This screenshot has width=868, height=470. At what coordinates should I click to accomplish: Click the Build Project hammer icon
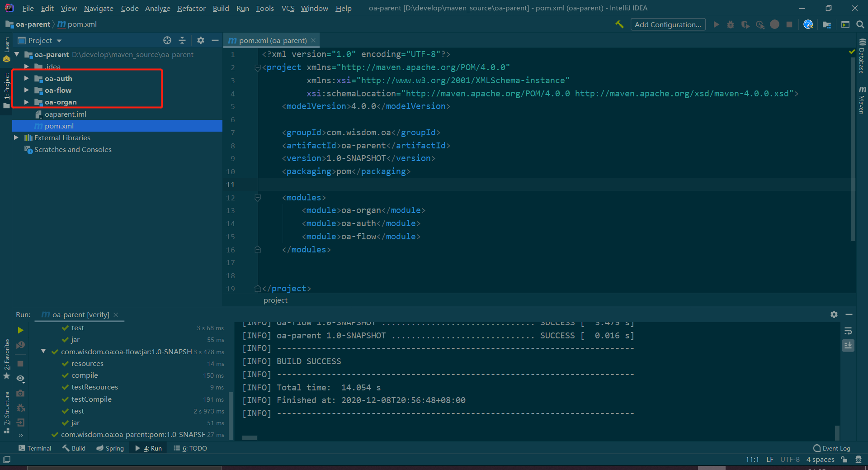pyautogui.click(x=619, y=24)
